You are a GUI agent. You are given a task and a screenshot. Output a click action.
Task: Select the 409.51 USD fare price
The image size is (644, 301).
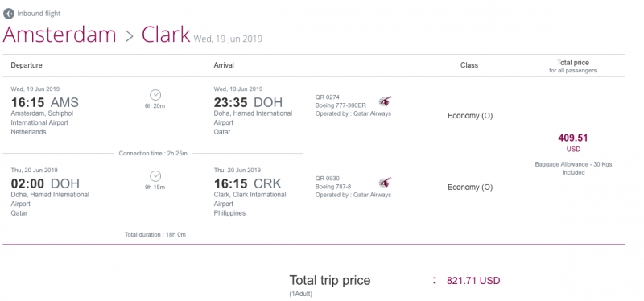click(573, 142)
